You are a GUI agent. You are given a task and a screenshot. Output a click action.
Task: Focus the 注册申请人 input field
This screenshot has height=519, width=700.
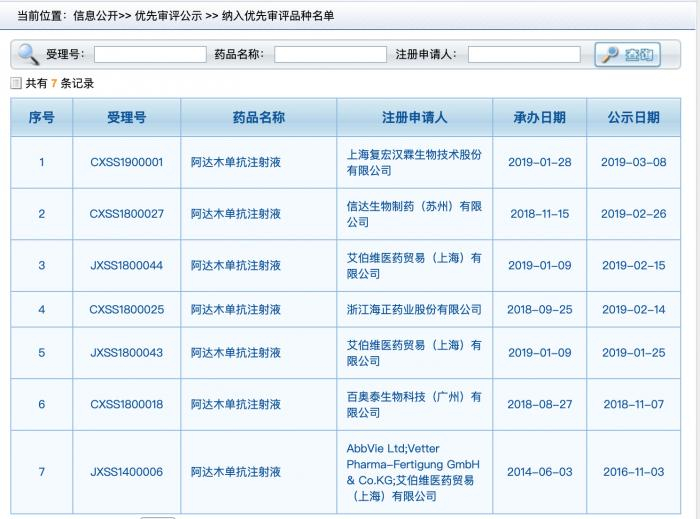(x=524, y=54)
